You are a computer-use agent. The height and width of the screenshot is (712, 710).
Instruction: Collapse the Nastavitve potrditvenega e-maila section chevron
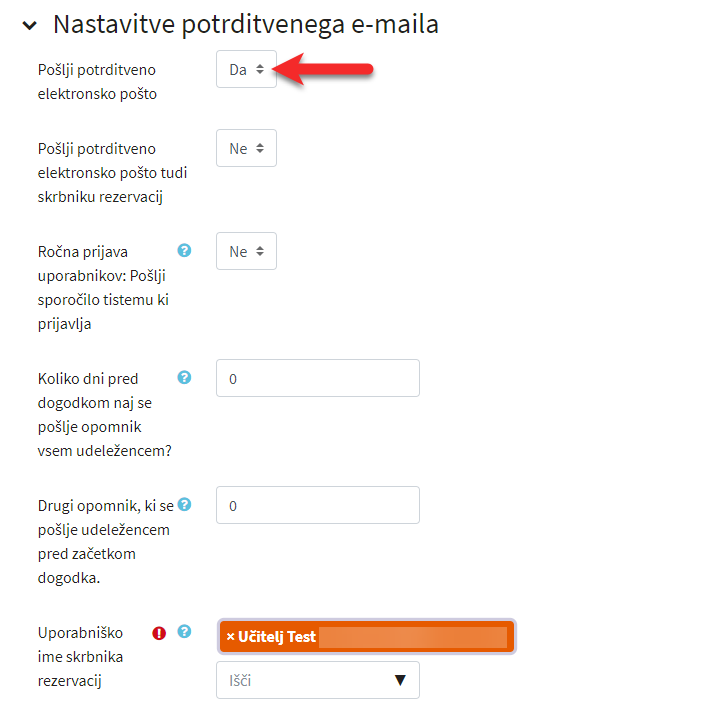pyautogui.click(x=30, y=25)
